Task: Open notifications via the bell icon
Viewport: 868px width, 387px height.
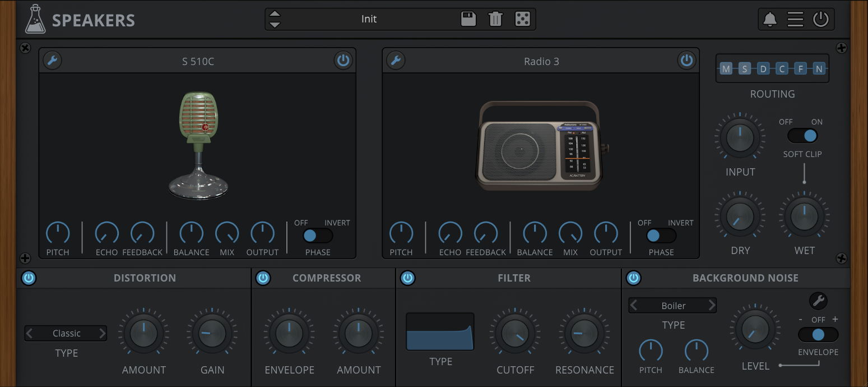Action: tap(770, 19)
